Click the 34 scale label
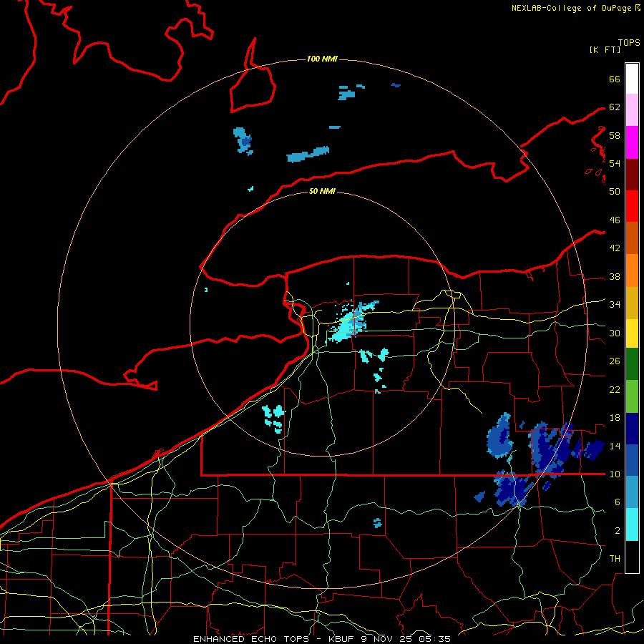The image size is (644, 644). (x=615, y=305)
